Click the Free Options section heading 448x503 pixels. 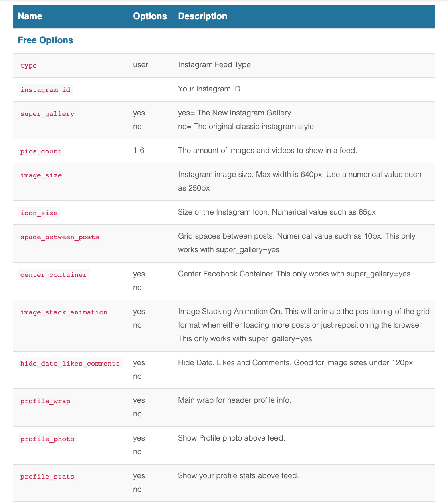(x=45, y=40)
